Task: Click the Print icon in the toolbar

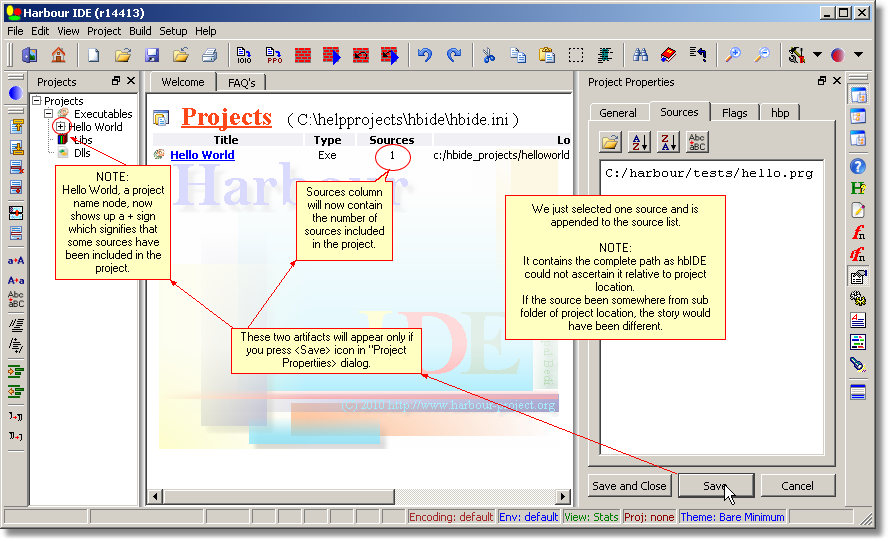Action: (210, 55)
